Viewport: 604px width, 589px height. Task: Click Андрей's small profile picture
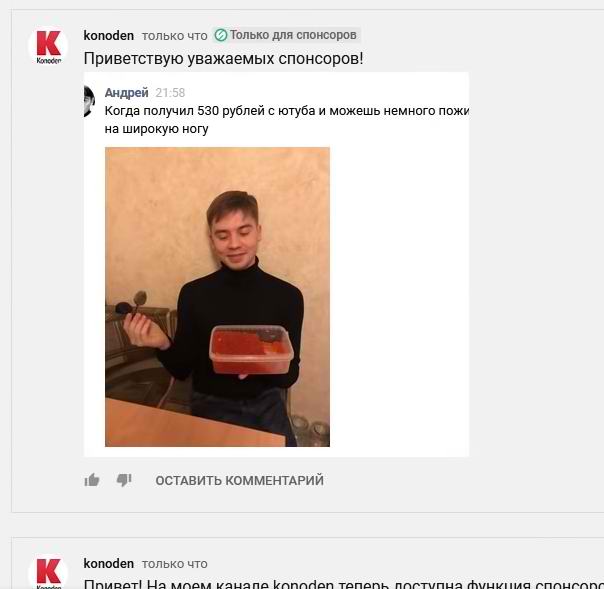pyautogui.click(x=89, y=101)
